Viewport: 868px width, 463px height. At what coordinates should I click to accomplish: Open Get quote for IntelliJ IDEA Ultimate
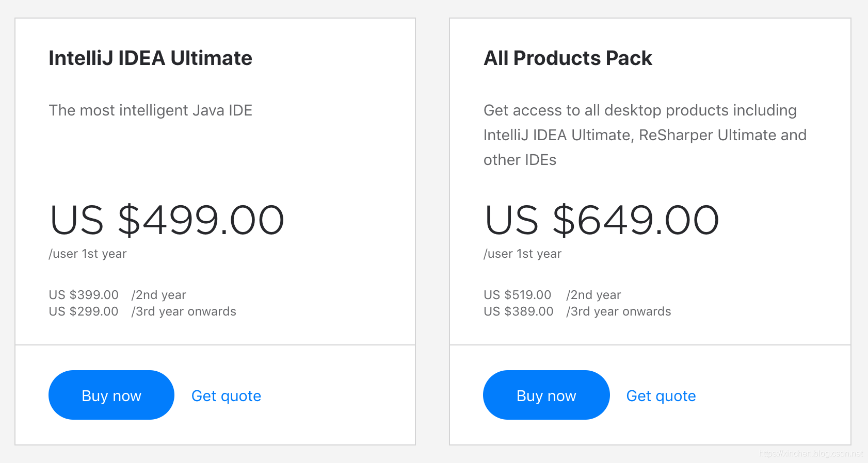tap(226, 395)
